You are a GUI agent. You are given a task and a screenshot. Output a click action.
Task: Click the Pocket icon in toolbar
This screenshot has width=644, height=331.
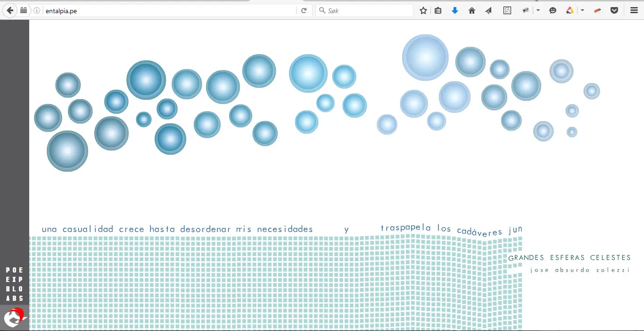click(614, 10)
